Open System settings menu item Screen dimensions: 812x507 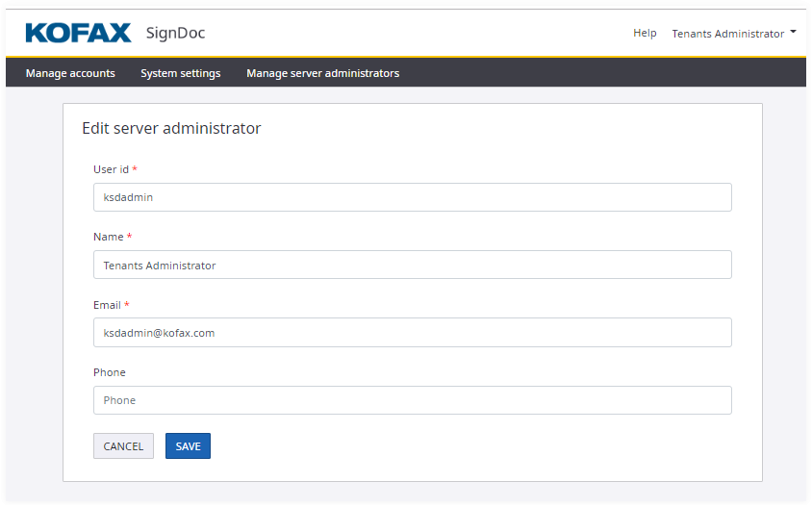pyautogui.click(x=180, y=73)
